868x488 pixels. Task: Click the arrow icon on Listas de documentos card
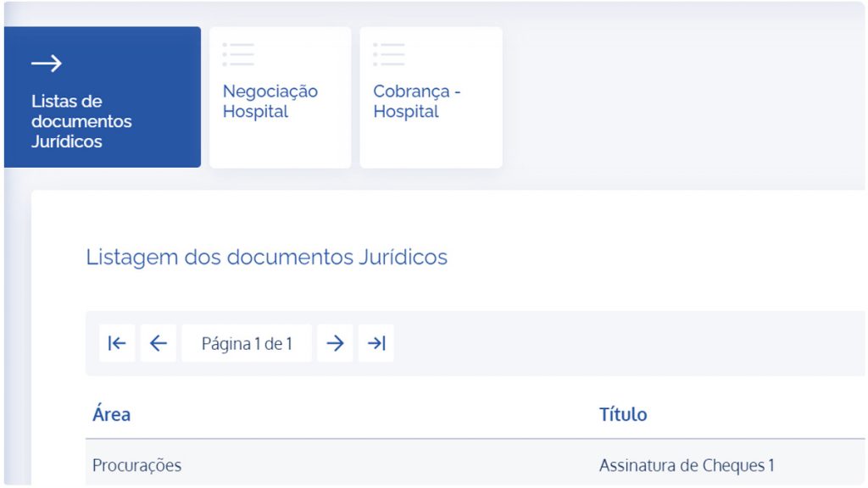coord(47,64)
